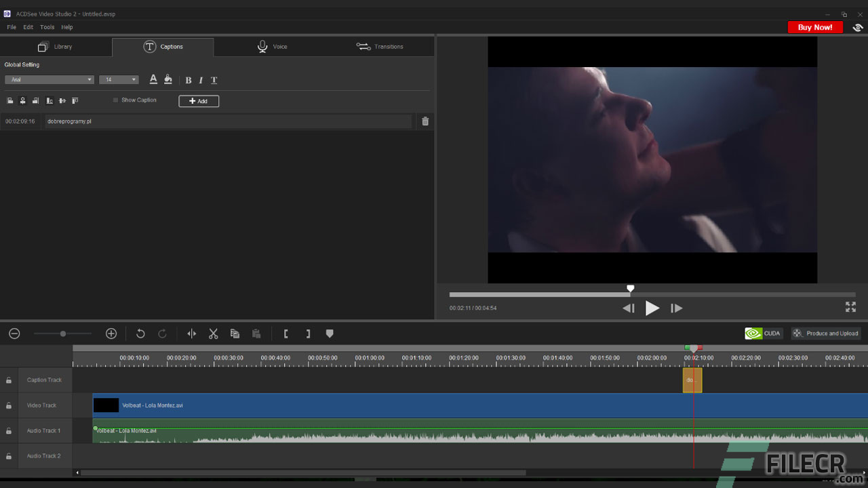The image size is (868, 488).
Task: Select the caption clip on the Caption Track
Action: point(692,380)
